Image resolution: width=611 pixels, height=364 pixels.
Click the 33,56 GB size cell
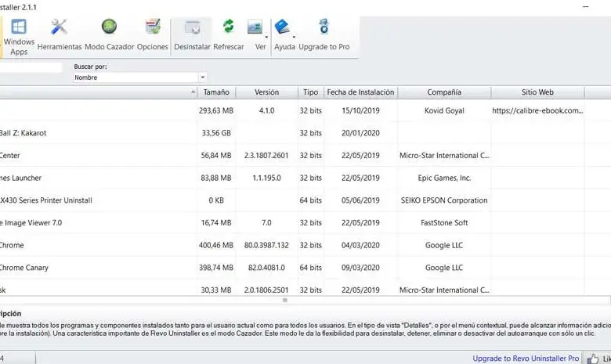pos(216,133)
